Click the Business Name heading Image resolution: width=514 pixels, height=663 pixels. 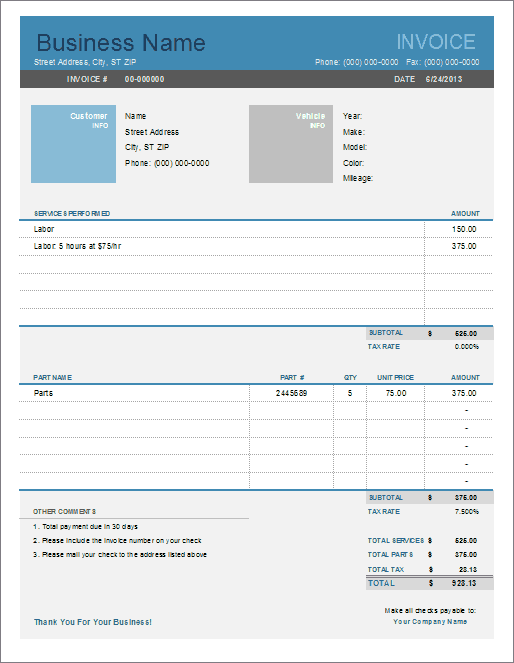pos(121,43)
